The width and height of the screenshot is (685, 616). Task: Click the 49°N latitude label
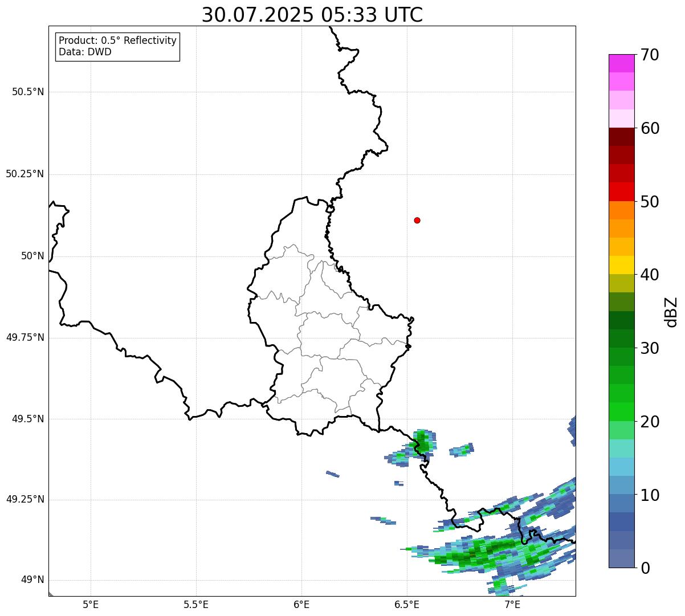[32, 580]
